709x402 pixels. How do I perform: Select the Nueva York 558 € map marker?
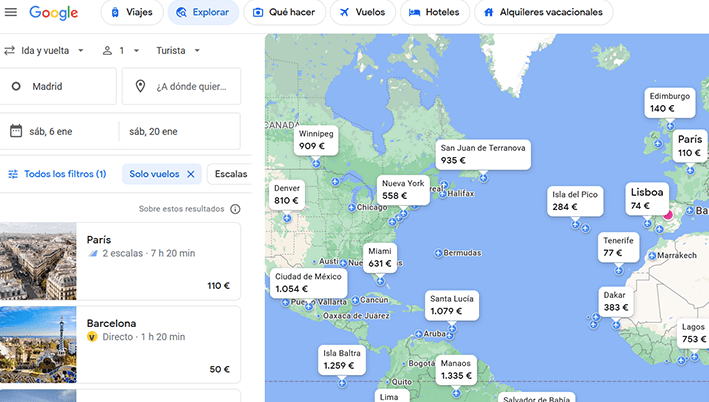click(402, 189)
